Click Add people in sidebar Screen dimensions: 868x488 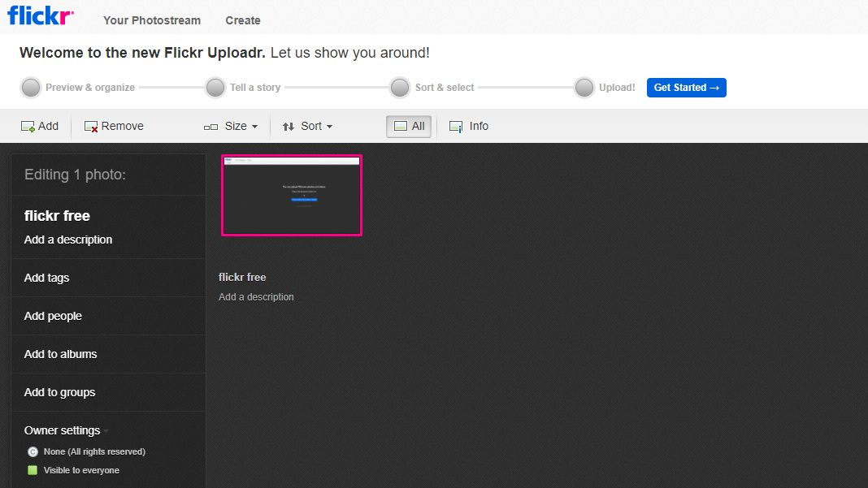(x=53, y=316)
